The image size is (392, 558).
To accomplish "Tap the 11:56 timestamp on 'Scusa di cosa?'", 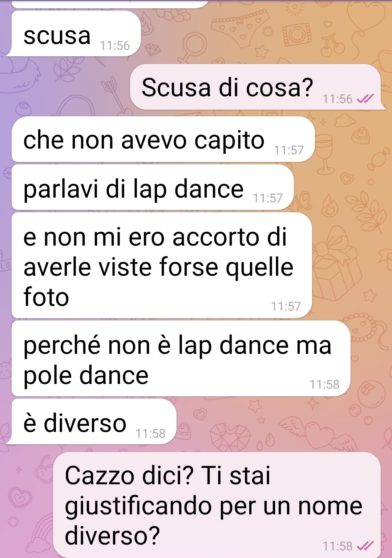I will tap(338, 99).
